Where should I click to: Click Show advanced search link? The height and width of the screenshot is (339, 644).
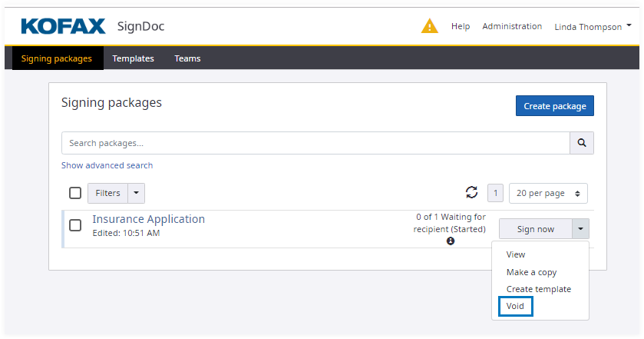(107, 165)
